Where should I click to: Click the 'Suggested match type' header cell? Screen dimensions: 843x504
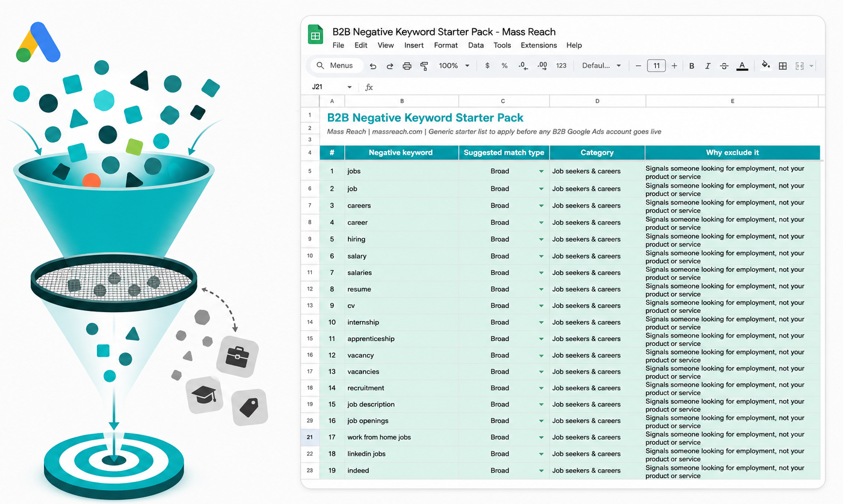(x=504, y=153)
